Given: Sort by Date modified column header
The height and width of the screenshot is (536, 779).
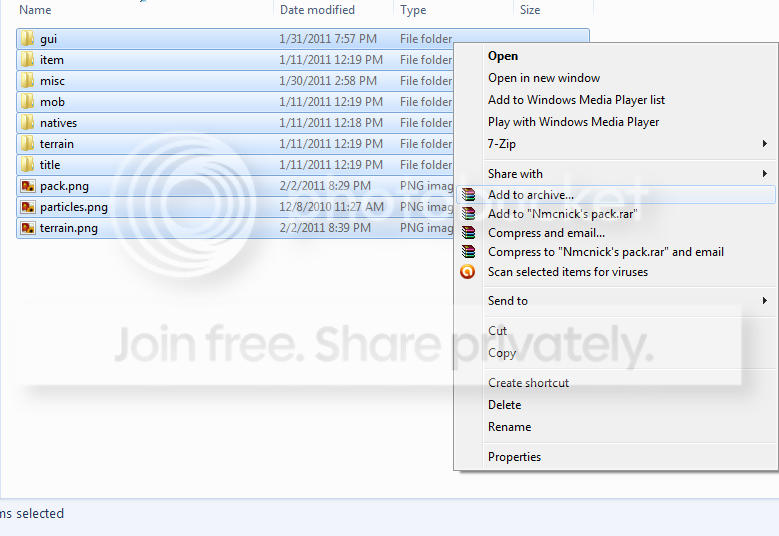Looking at the screenshot, I should click(x=317, y=10).
